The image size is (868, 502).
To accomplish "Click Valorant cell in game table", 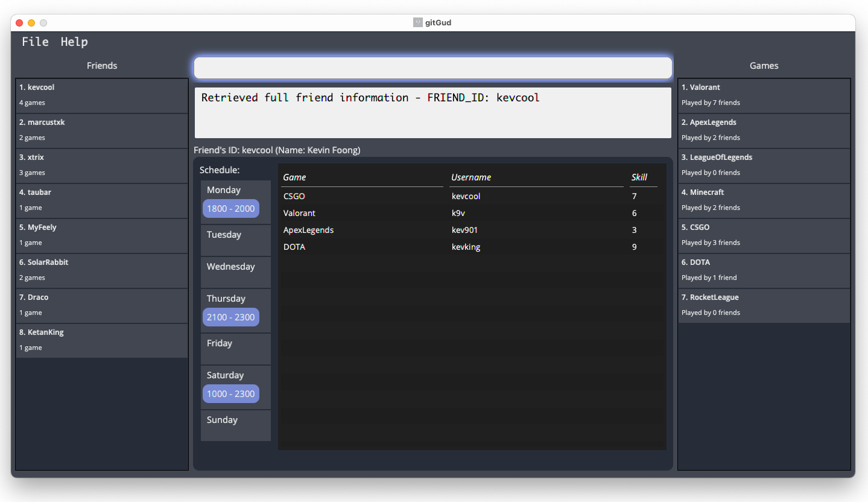I will click(x=299, y=213).
